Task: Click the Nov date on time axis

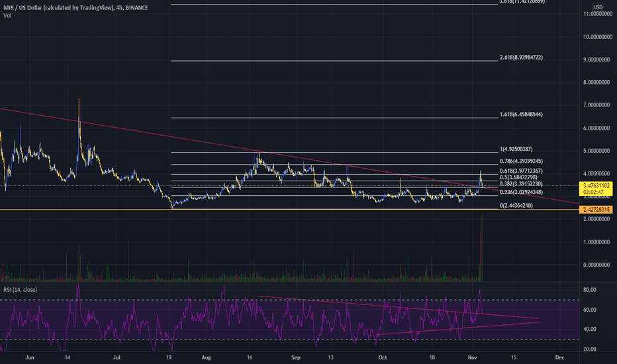Action: click(473, 357)
